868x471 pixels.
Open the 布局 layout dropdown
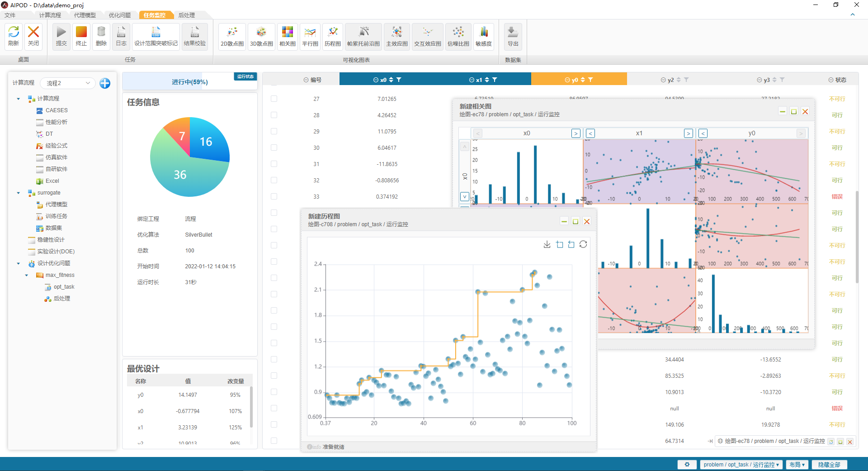pyautogui.click(x=797, y=465)
